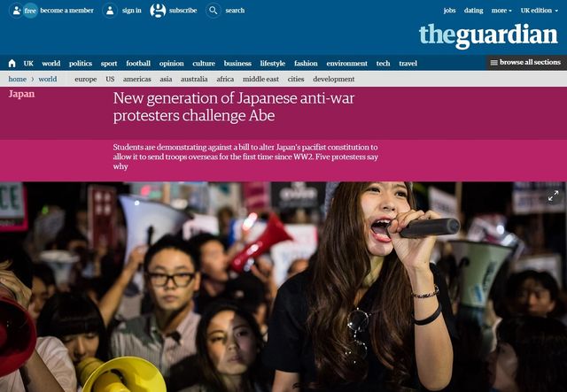Click the browse all sections hamburger icon
This screenshot has width=567, height=392.
[x=493, y=63]
